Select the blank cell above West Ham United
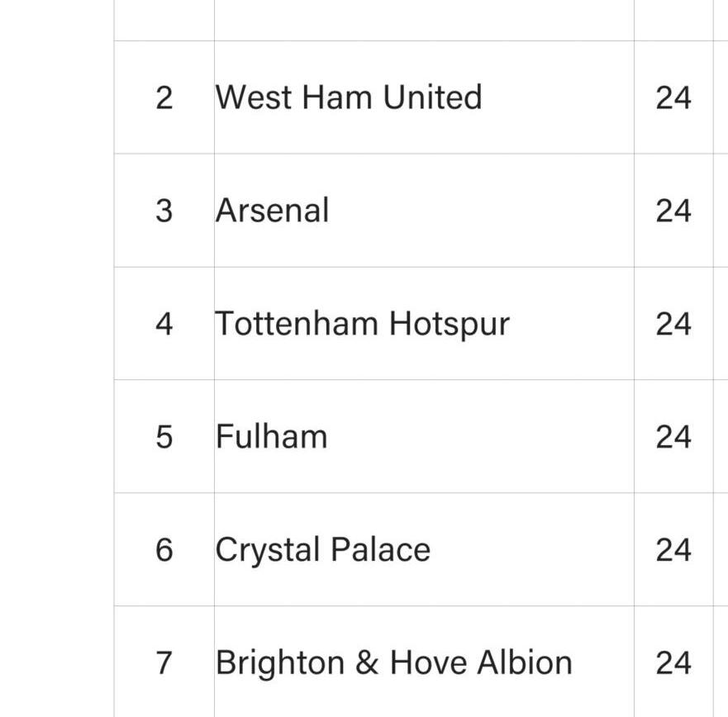 [423, 19]
